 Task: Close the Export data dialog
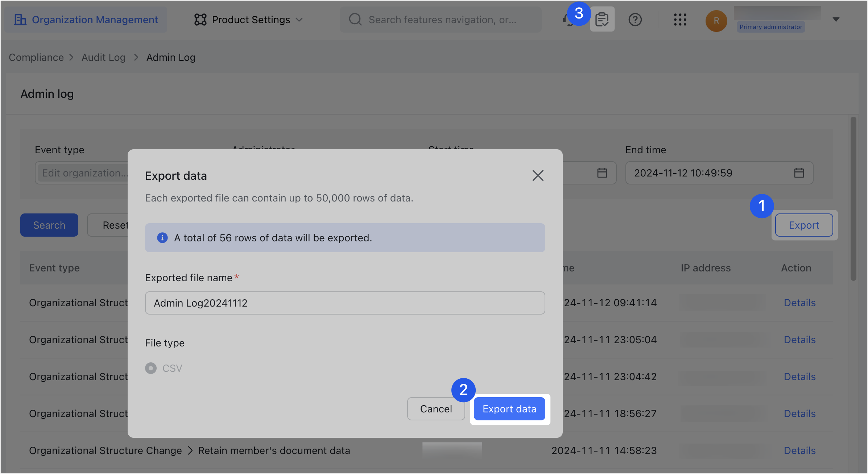(x=538, y=175)
